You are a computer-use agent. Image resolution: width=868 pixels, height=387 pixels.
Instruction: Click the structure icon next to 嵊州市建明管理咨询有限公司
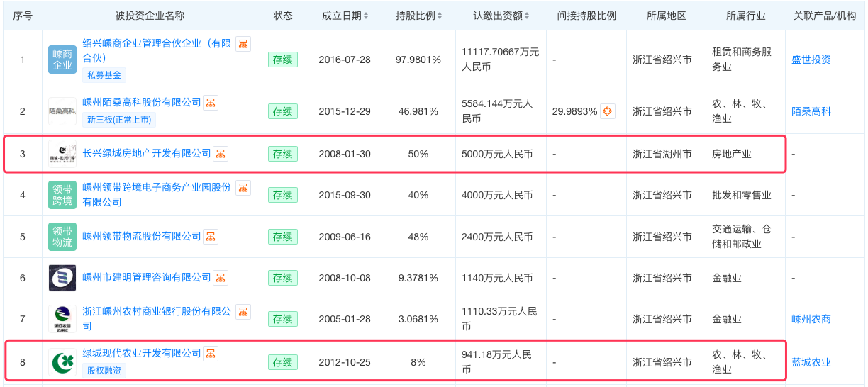click(221, 278)
